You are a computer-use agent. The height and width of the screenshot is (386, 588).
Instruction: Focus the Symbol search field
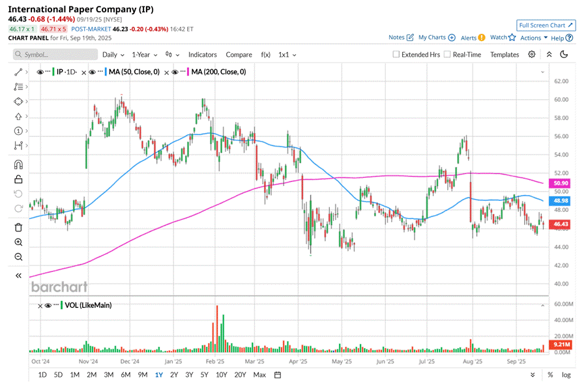55,55
